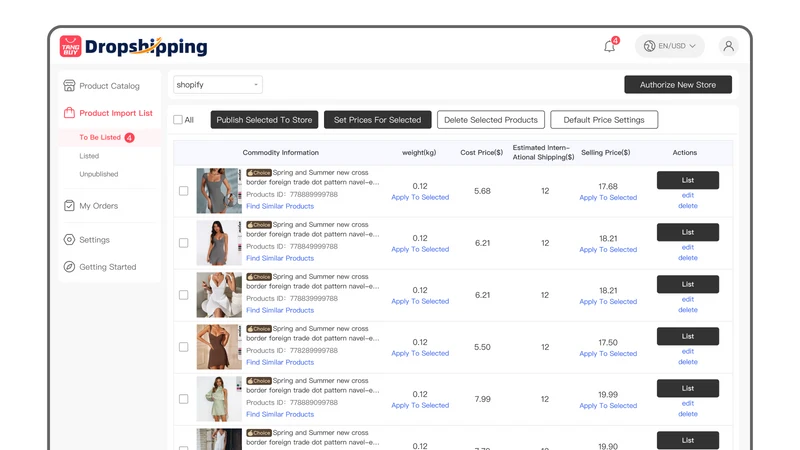Image resolution: width=800 pixels, height=450 pixels.
Task: Open Settings from the sidebar
Action: (94, 239)
